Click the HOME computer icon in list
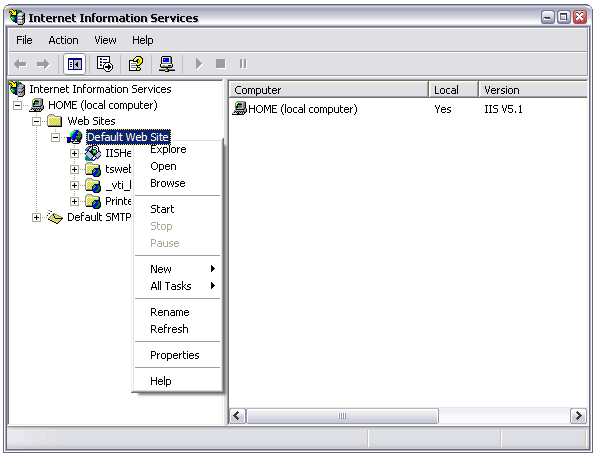 239,109
